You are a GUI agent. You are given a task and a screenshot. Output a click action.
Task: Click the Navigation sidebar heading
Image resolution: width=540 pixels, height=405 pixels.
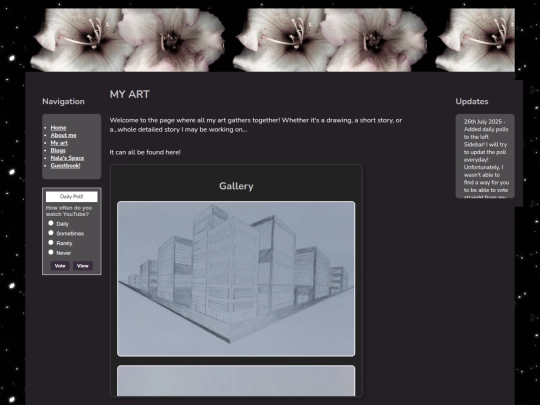63,101
